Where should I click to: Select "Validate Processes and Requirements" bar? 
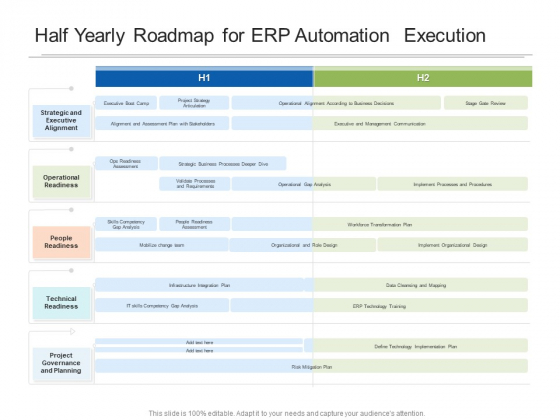195,184
